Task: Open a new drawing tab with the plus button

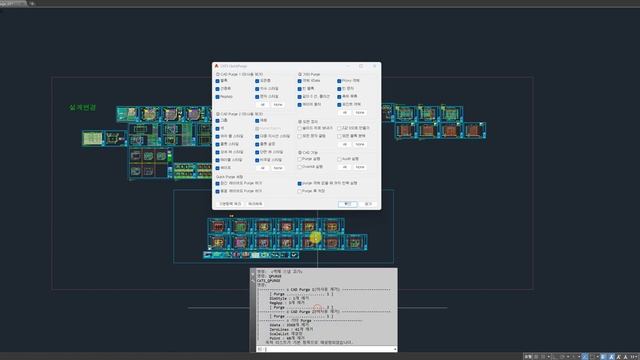Action: 32,3
